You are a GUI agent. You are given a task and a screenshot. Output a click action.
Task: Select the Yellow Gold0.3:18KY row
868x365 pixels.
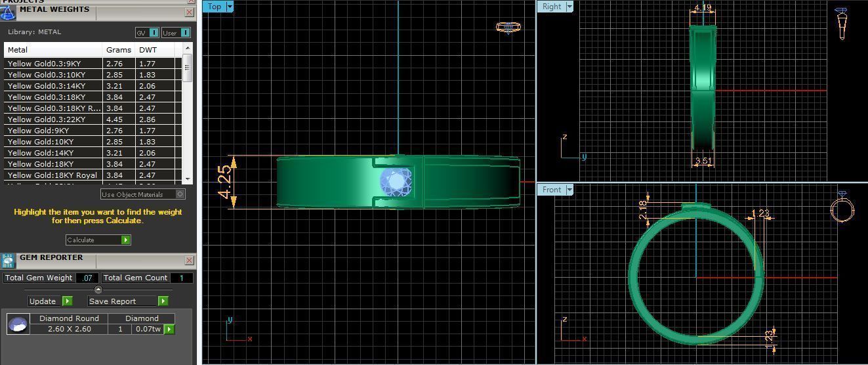click(x=93, y=97)
